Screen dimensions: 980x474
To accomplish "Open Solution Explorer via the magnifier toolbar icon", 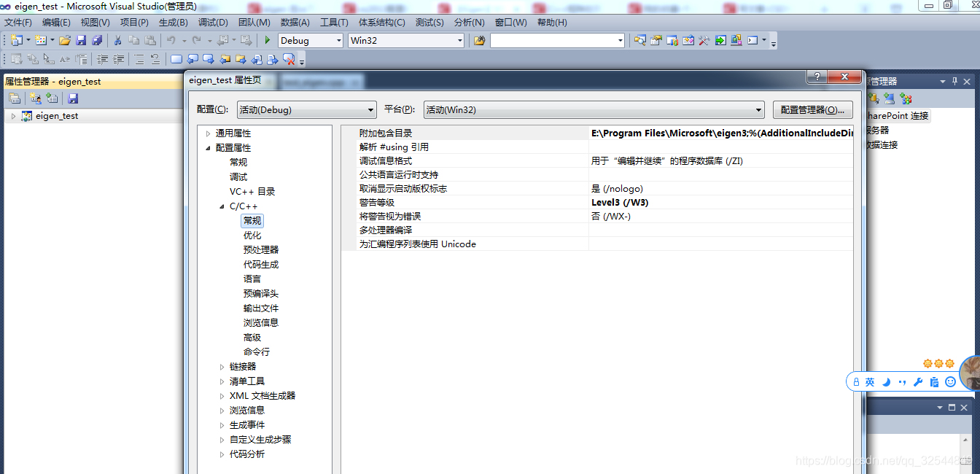I will pos(639,40).
